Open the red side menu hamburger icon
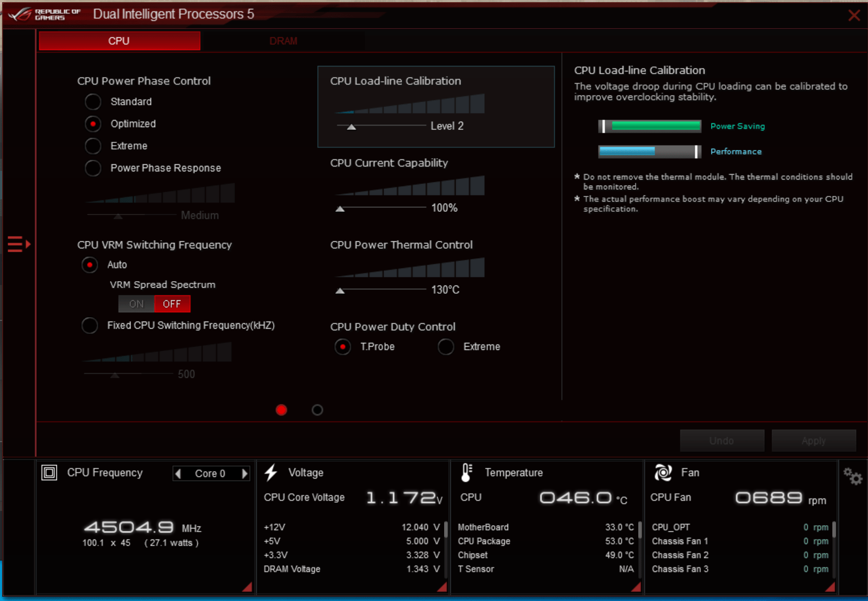Viewport: 868px width, 601px height. coord(19,244)
